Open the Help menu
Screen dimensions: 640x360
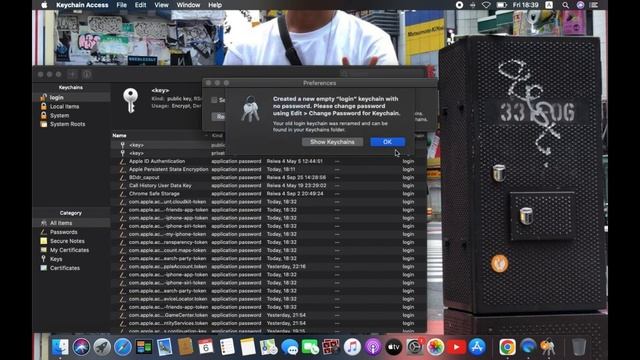pyautogui.click(x=215, y=5)
